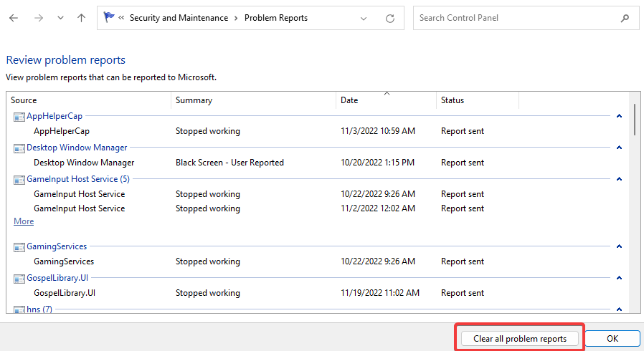Screen dimensions: 644x351
Task: Click the Up one level arrow
Action: coord(81,18)
